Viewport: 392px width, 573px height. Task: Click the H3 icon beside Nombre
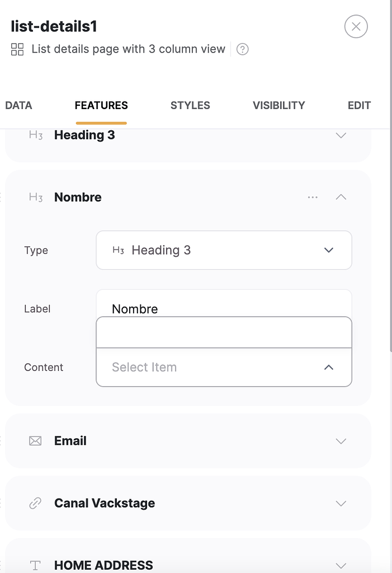coord(35,197)
